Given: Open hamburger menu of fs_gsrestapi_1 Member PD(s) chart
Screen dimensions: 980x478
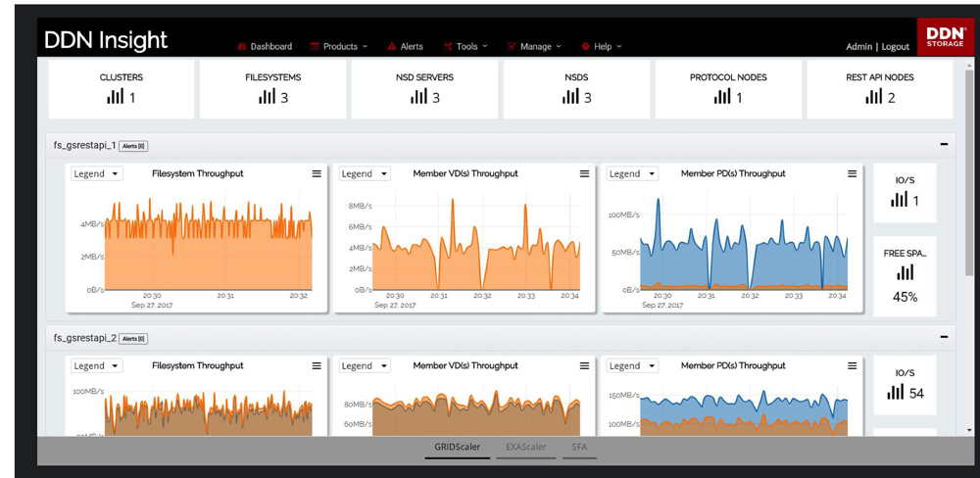Looking at the screenshot, I should pyautogui.click(x=852, y=173).
